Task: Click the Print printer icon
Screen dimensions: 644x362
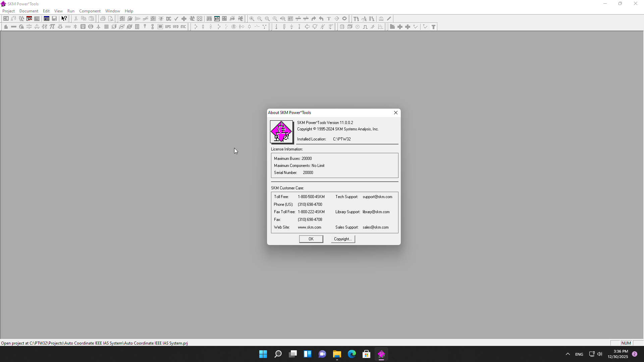Action: click(103, 19)
